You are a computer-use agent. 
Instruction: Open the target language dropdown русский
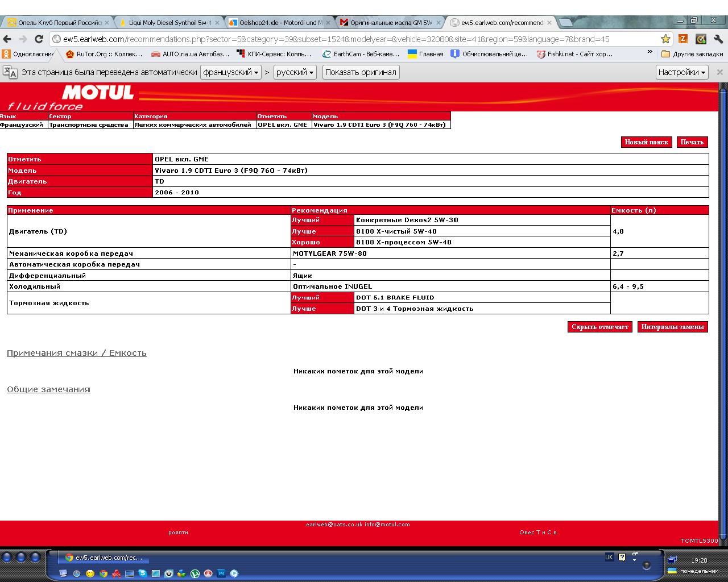click(295, 72)
